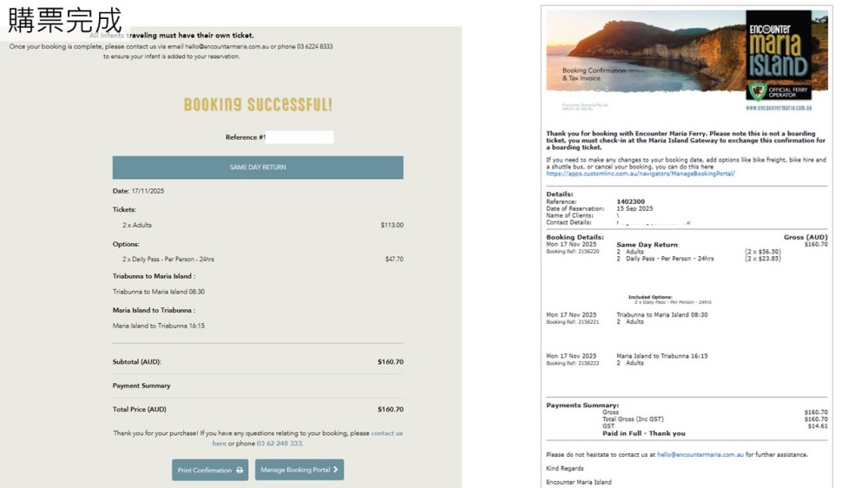Viewport: 868px width, 488px height.
Task: Click the Booking Successful! heading
Action: pyautogui.click(x=258, y=105)
